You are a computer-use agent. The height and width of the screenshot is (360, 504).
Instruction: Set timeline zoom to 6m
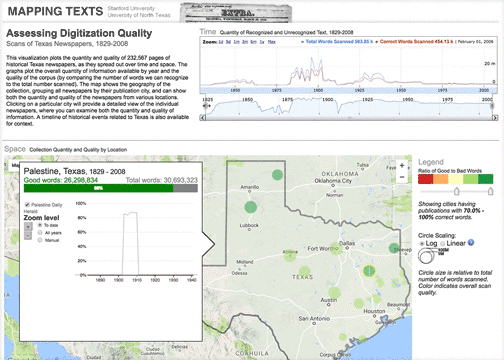coord(254,42)
